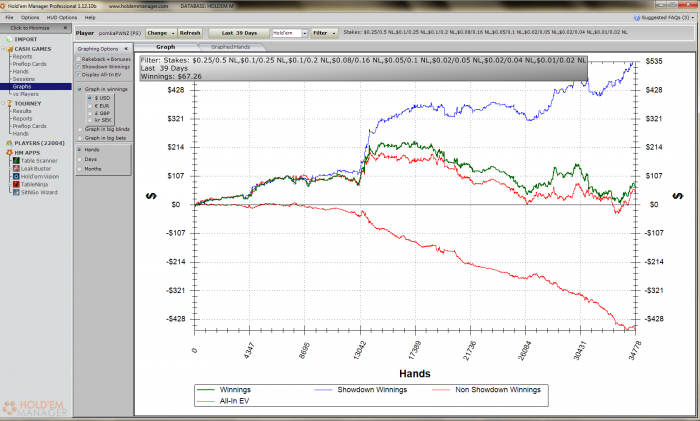Open Cash Games Sessions

pyautogui.click(x=24, y=79)
